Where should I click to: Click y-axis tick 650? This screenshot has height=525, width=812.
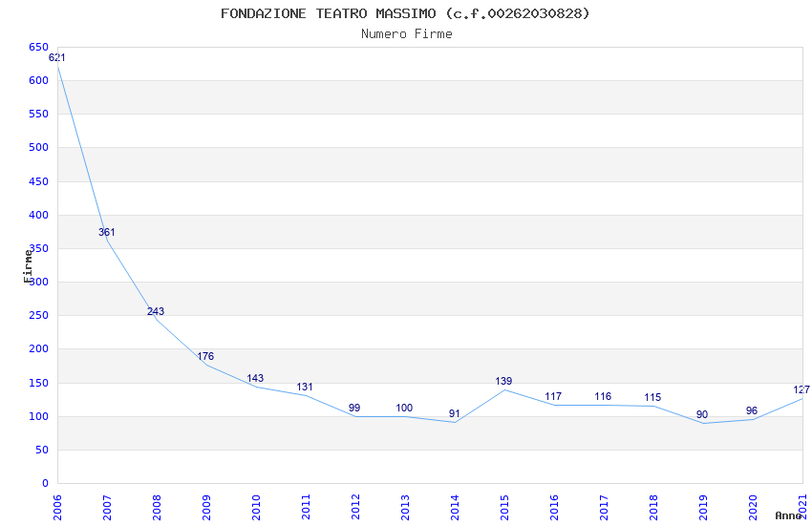point(39,47)
